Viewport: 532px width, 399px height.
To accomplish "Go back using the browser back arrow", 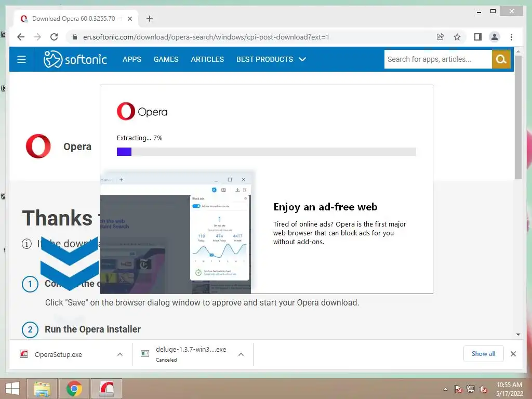I will (x=21, y=37).
